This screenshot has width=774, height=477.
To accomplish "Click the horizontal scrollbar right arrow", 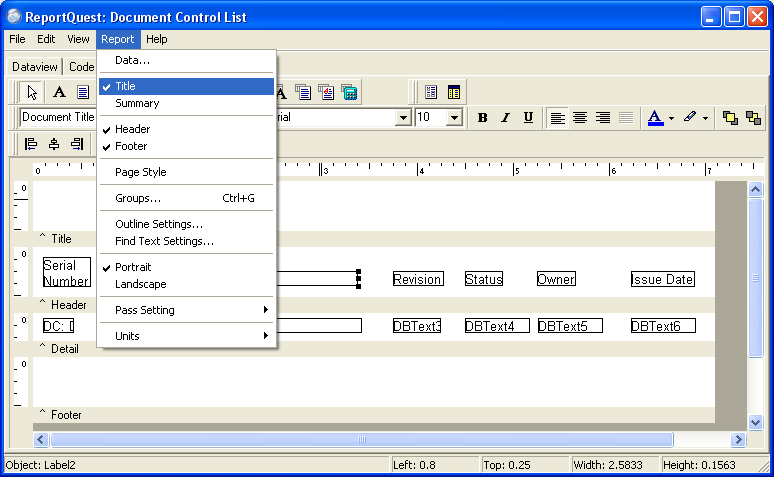I will click(738, 439).
